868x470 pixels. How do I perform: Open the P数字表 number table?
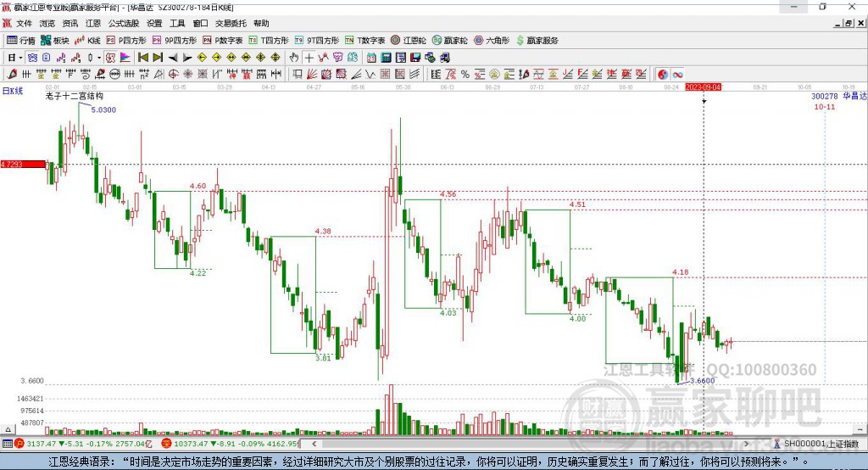coord(223,41)
